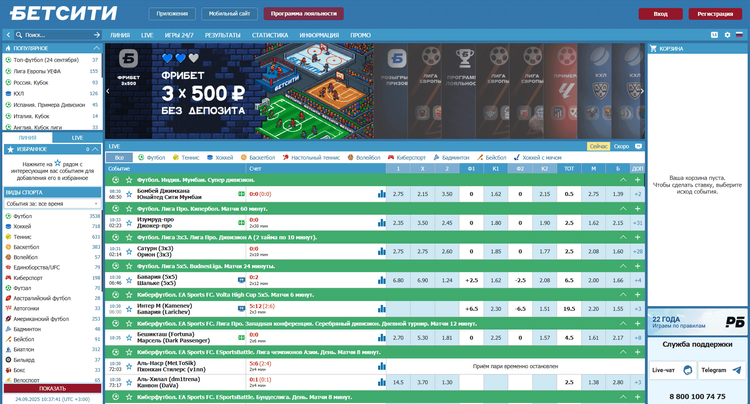Switch to the LIVE sidebar tab
The width and height of the screenshot is (750, 404).
77,137
